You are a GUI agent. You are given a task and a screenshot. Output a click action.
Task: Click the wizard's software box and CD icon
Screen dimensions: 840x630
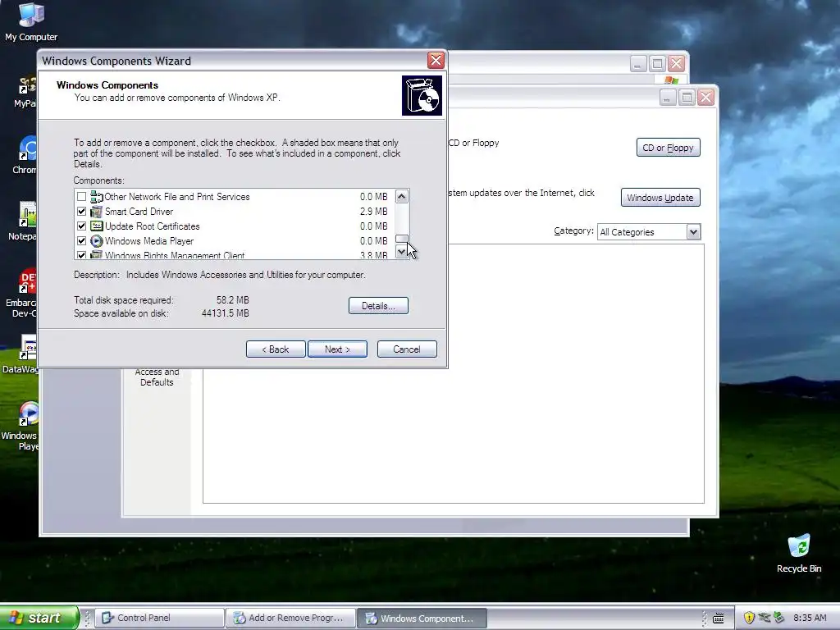pyautogui.click(x=422, y=95)
